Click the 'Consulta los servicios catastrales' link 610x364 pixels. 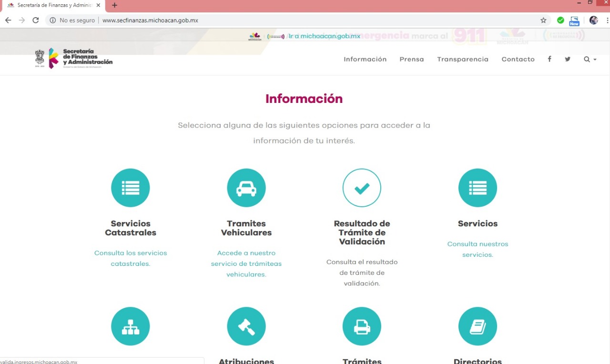point(130,258)
